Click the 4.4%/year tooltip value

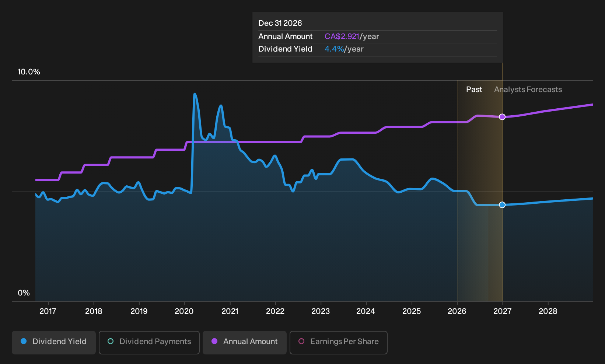344,49
